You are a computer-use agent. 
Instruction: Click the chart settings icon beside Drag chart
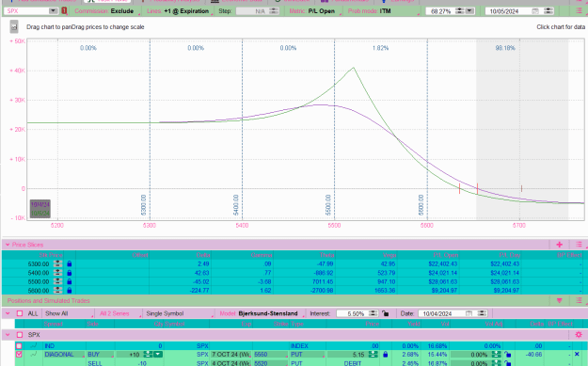tap(14, 27)
